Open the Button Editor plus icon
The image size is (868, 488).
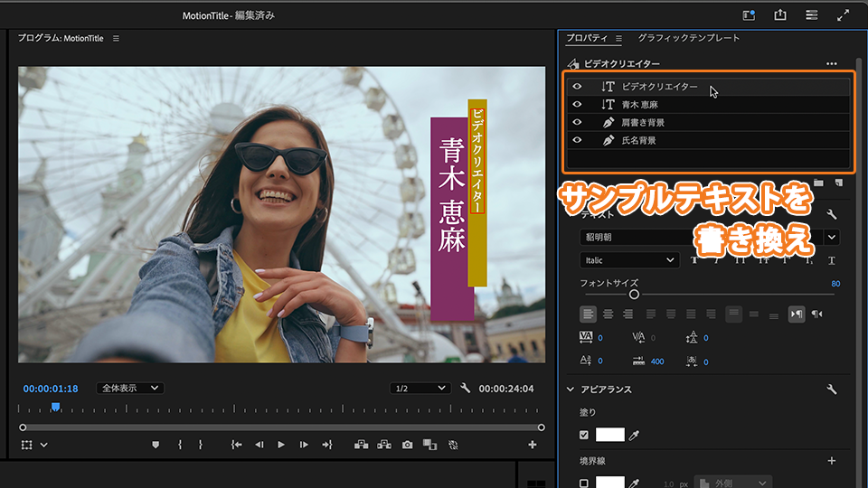click(x=532, y=445)
